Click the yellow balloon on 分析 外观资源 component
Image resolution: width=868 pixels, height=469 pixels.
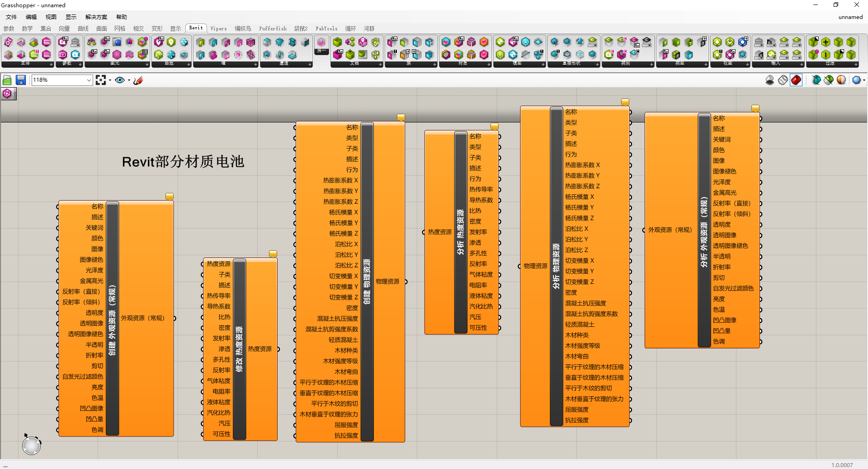[755, 108]
